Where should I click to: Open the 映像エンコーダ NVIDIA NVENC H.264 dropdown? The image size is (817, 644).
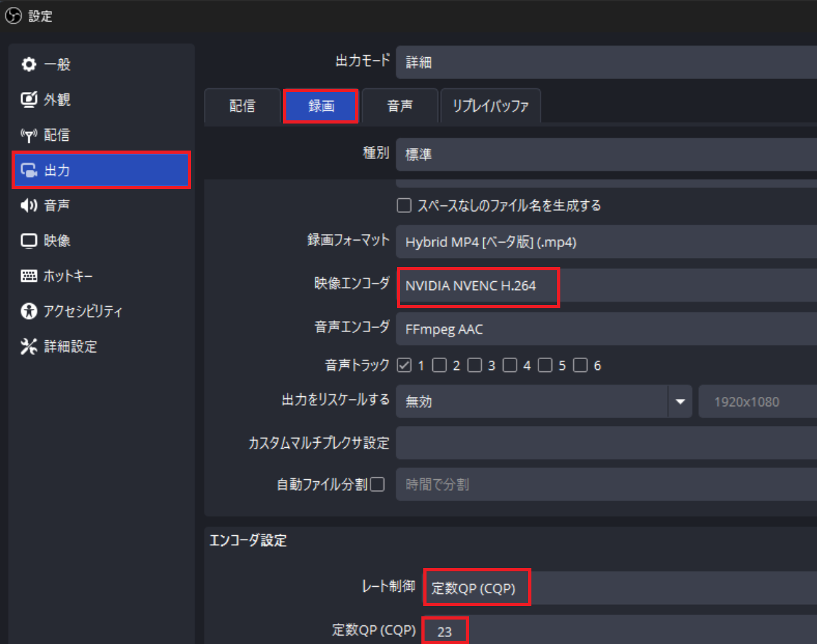(x=605, y=286)
